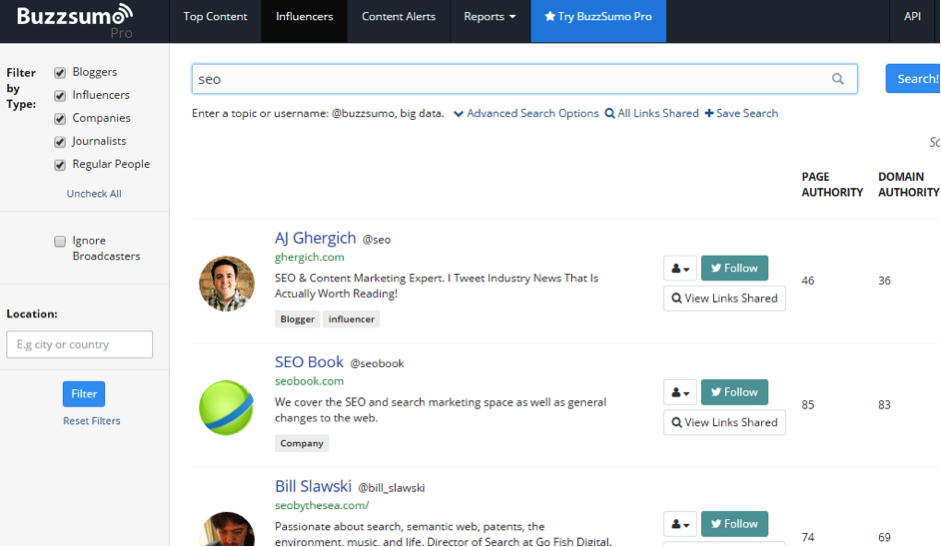
Task: Click the magnifier icon in search box
Action: click(838, 79)
